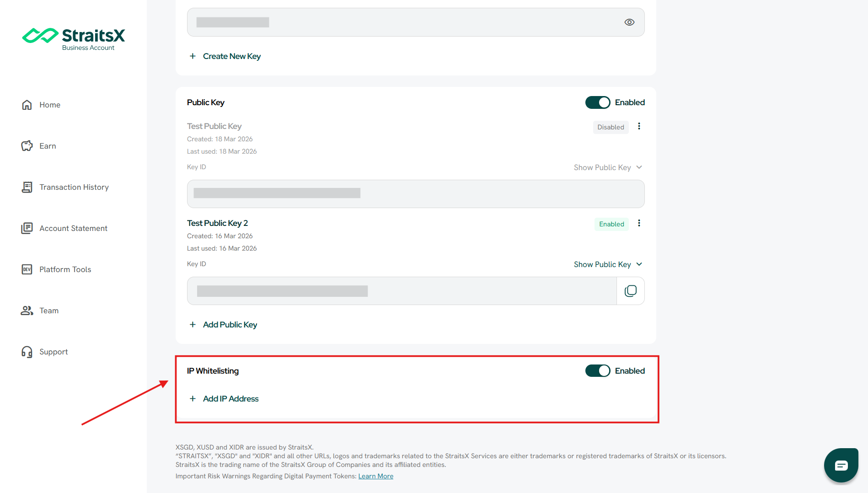Click the plus icon beside Add Public Key
Image resolution: width=868 pixels, height=493 pixels.
193,325
